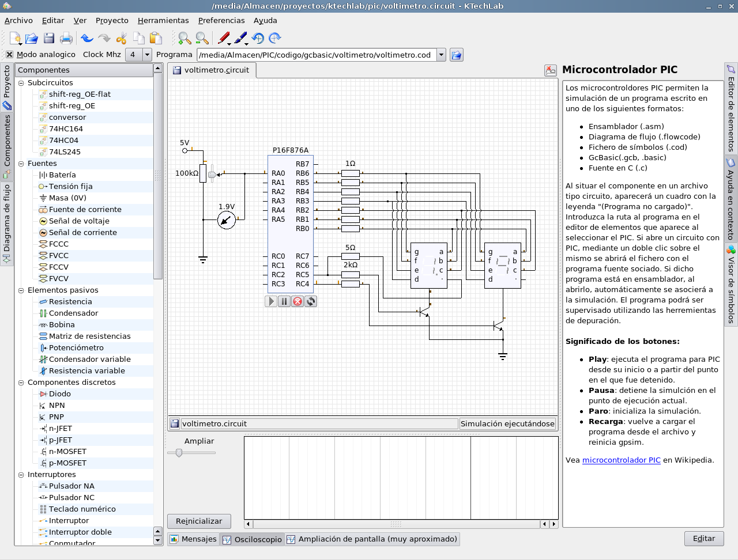Click the Save icon in the toolbar
This screenshot has height=560, width=738.
coord(49,39)
